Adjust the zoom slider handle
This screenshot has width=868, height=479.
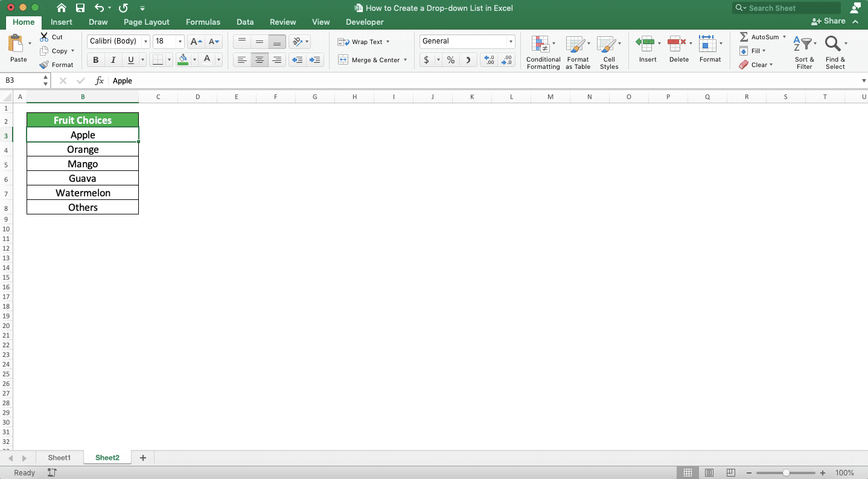tap(786, 473)
